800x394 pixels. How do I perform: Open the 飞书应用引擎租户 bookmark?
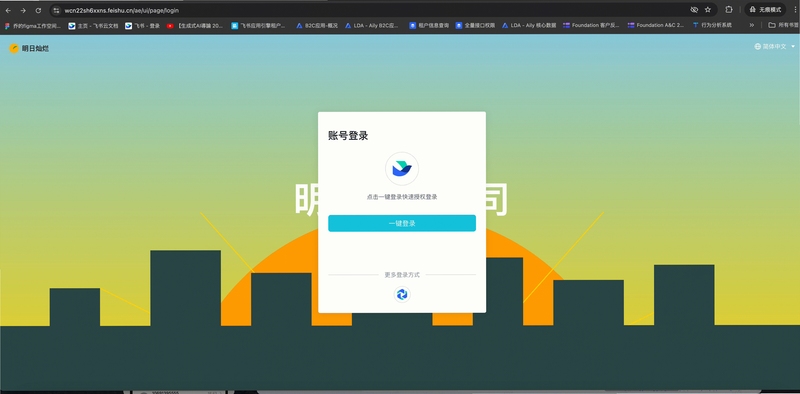(x=258, y=25)
